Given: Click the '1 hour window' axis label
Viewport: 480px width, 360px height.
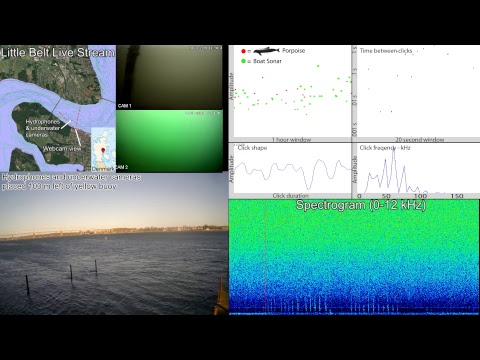Looking at the screenshot, I should [x=291, y=140].
